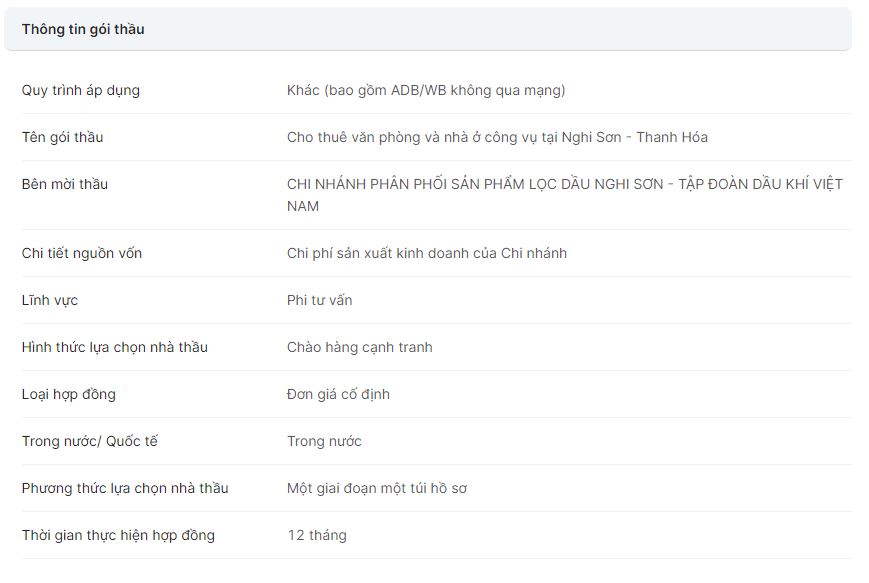The image size is (869, 583).
Task: Click the "12 tháng" contract duration value
Action: pos(317,535)
